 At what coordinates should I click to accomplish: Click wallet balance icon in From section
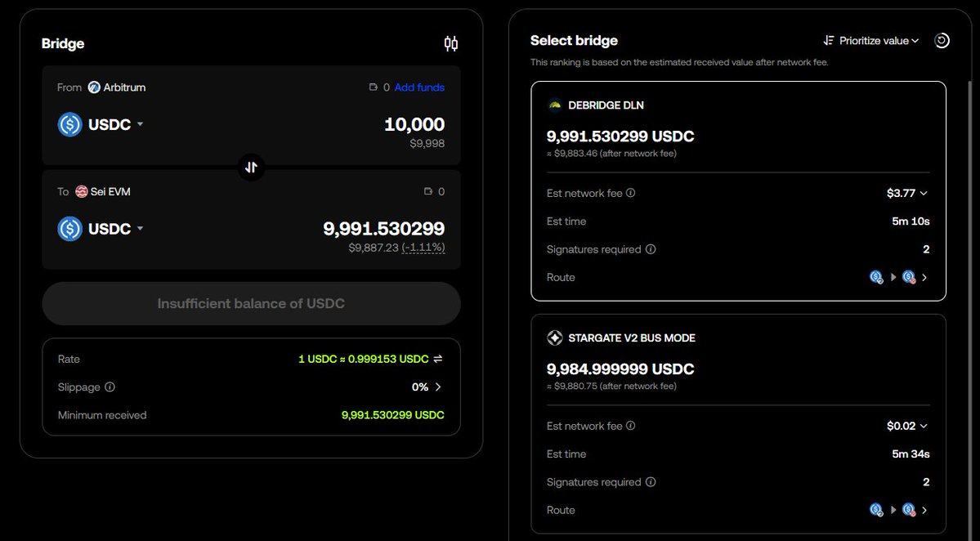(374, 87)
